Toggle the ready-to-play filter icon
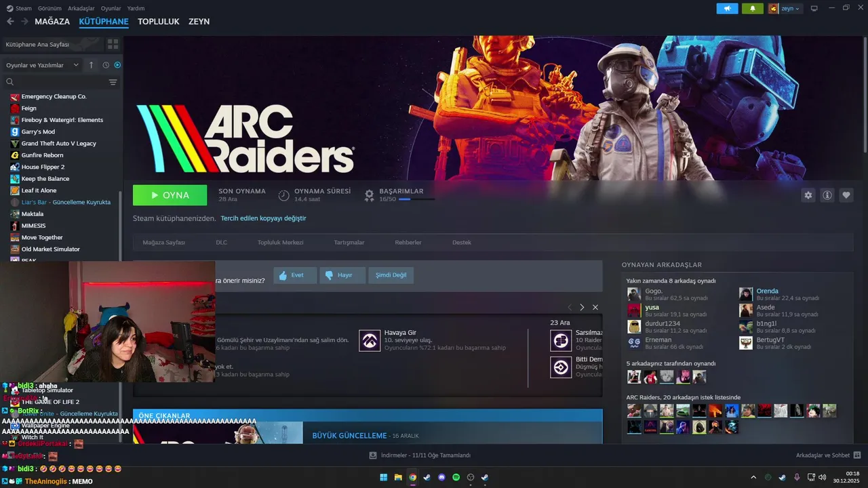Image resolution: width=868 pixels, height=488 pixels. [x=117, y=65]
